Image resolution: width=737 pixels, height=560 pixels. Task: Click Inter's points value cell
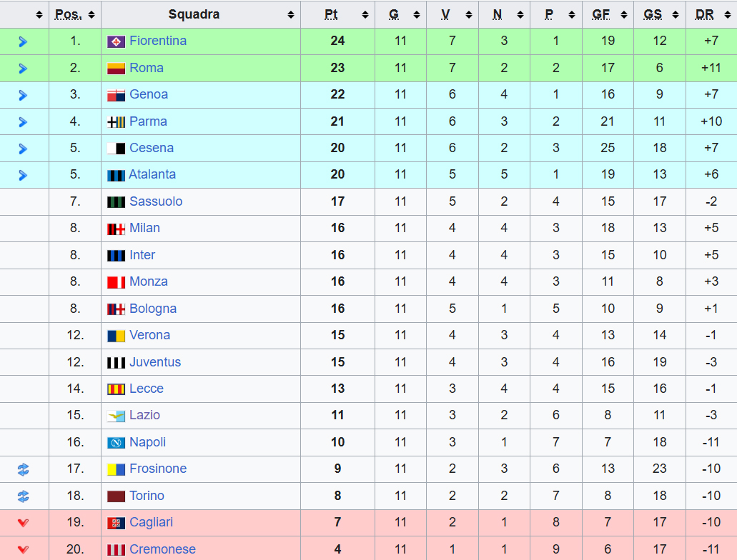point(337,255)
